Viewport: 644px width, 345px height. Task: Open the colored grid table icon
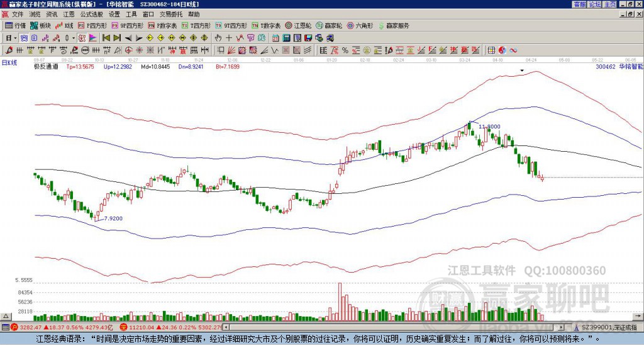pyautogui.click(x=491, y=50)
